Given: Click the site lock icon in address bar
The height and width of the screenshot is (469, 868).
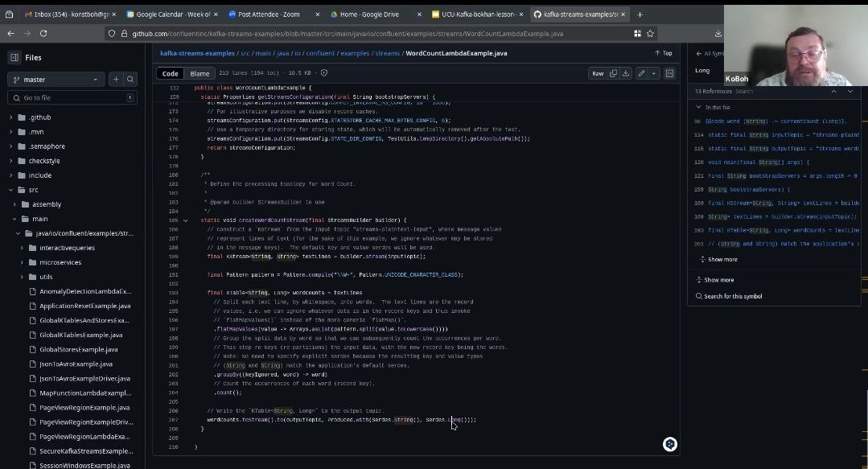Looking at the screenshot, I should [x=124, y=34].
